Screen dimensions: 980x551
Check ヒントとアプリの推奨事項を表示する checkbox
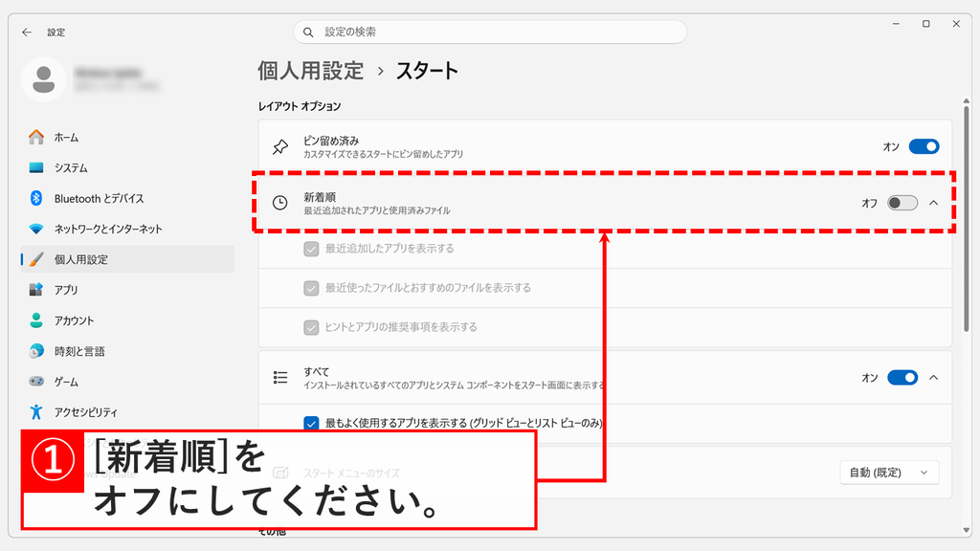click(x=311, y=327)
